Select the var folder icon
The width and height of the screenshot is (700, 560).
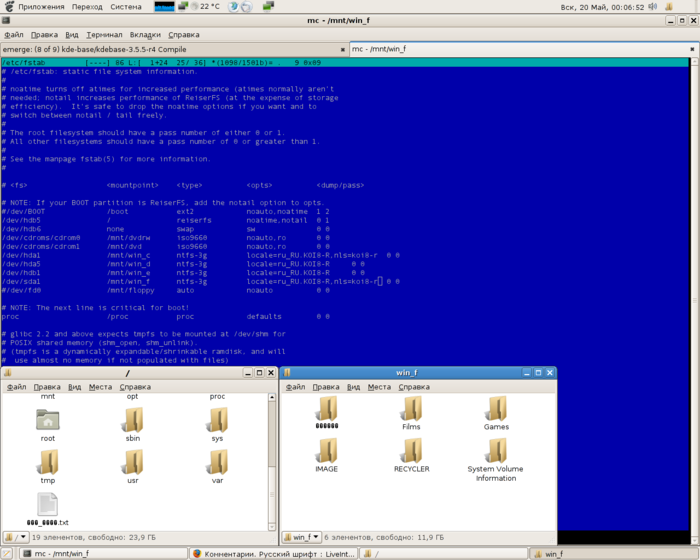pyautogui.click(x=217, y=462)
